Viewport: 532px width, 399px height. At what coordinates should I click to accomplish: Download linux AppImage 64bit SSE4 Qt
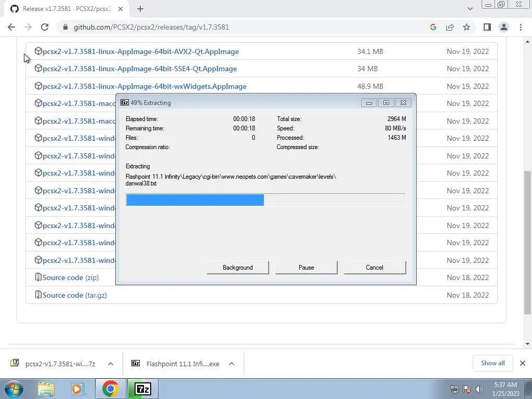coord(140,69)
